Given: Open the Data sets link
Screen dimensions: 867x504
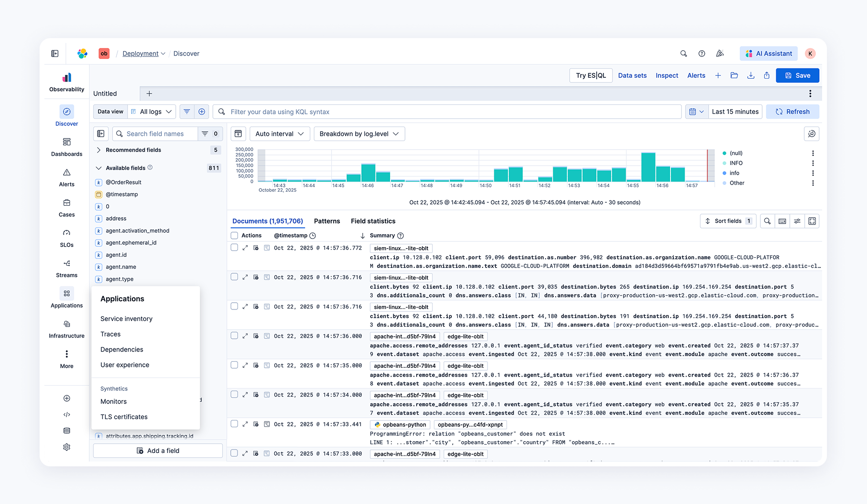Looking at the screenshot, I should (x=632, y=75).
